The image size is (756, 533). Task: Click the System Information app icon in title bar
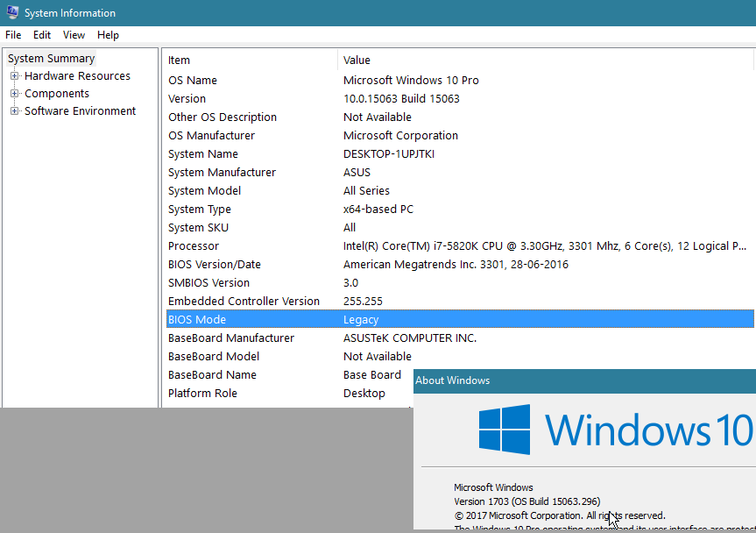(12, 12)
